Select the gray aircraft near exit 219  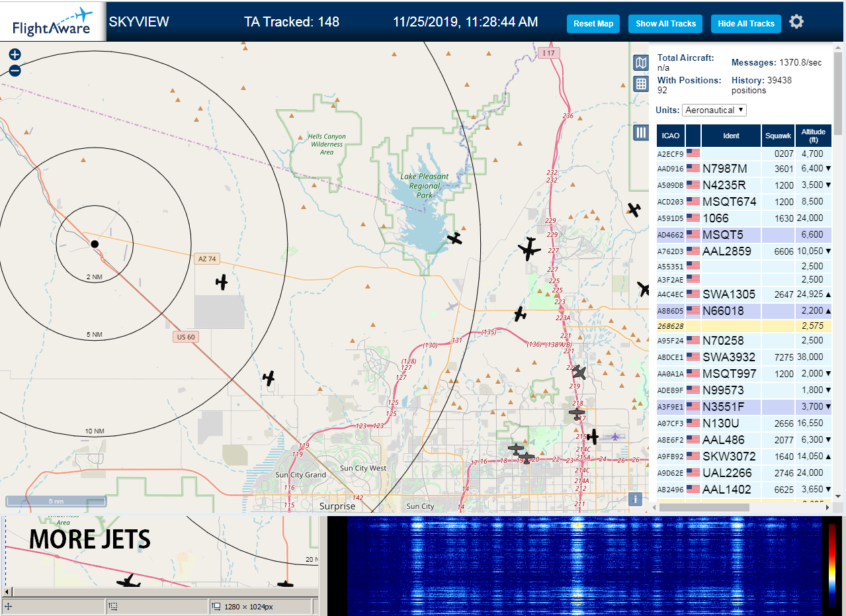pos(579,372)
